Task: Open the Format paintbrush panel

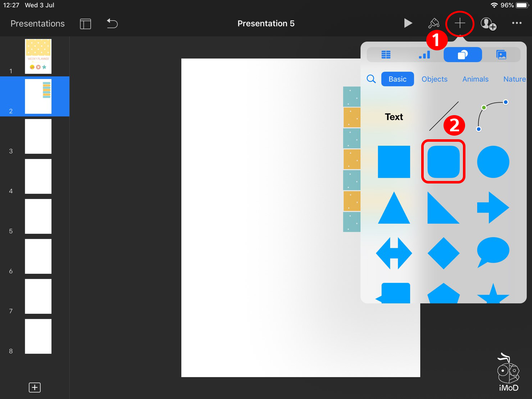Action: (x=433, y=23)
